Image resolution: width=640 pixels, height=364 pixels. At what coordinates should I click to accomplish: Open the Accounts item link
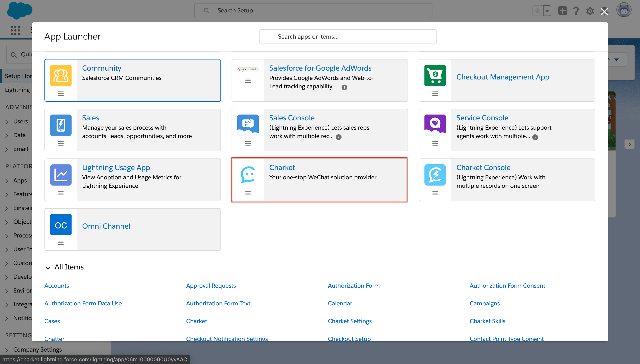(x=57, y=285)
